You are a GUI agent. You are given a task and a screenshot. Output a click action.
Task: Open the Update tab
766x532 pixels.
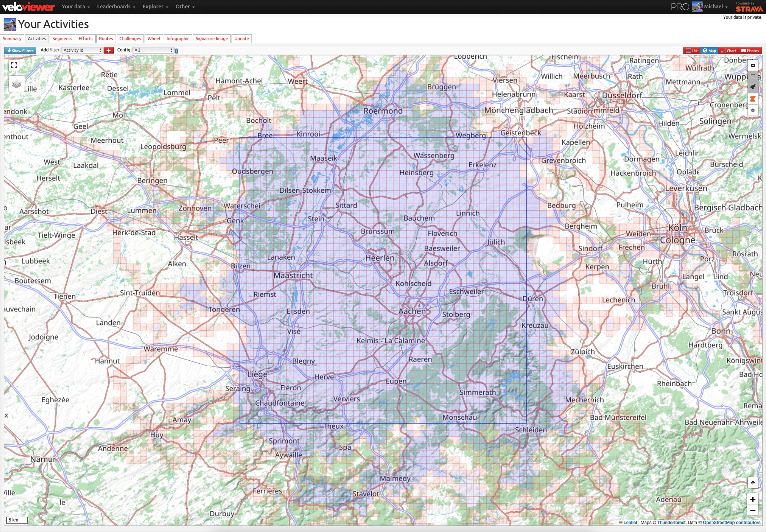242,39
